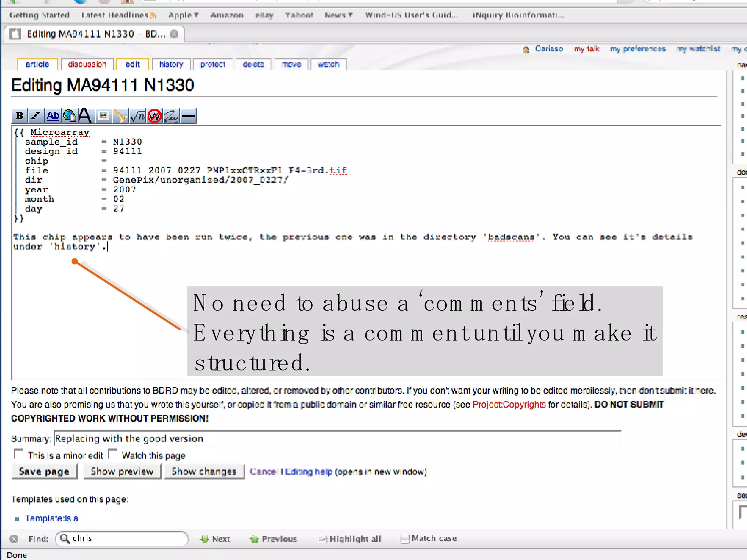Insert horizontal line icon
The image size is (747, 560).
tap(189, 116)
